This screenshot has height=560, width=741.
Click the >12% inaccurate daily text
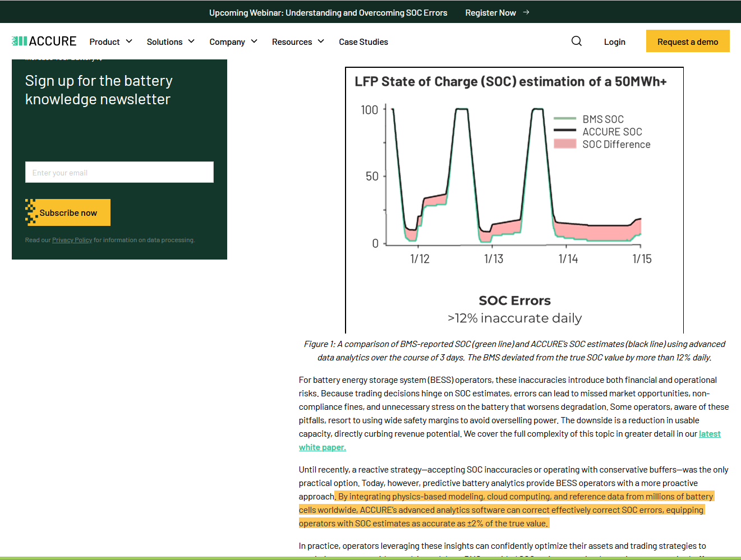pyautogui.click(x=514, y=318)
